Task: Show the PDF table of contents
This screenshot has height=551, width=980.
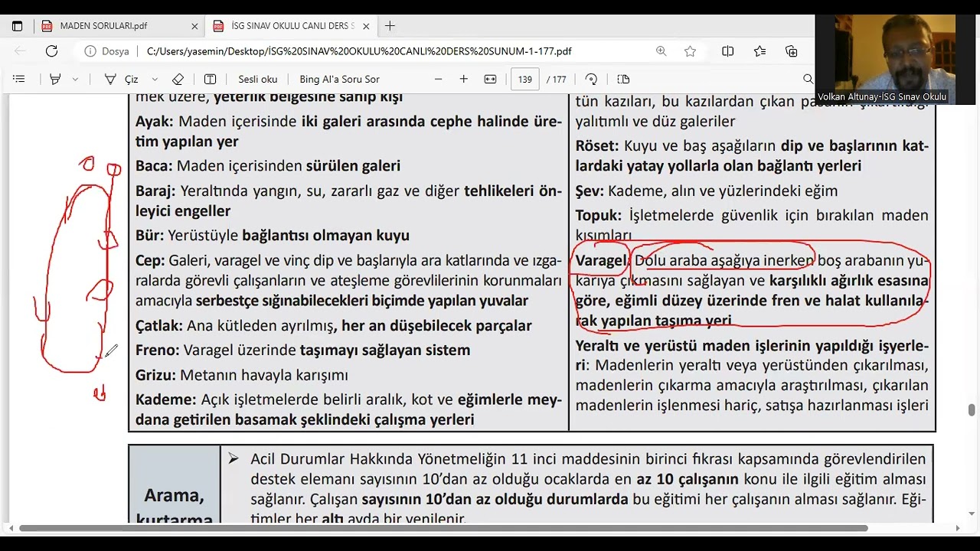Action: click(x=19, y=79)
